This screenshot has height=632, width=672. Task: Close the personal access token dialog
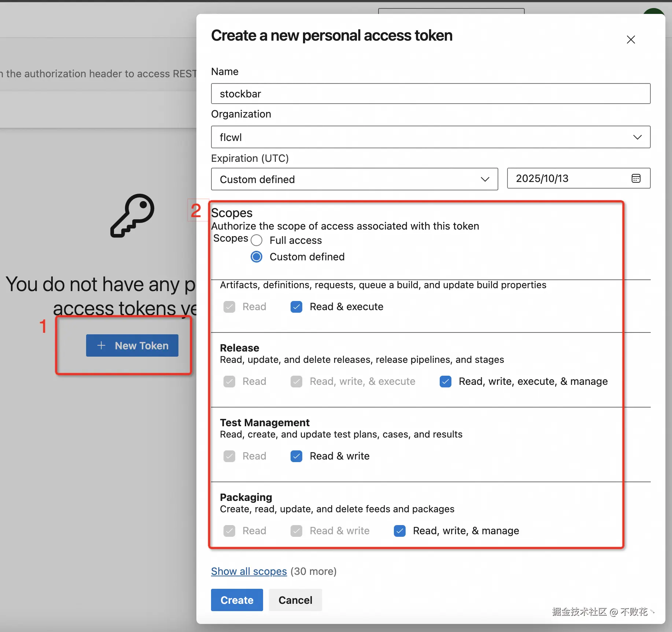[x=631, y=40]
